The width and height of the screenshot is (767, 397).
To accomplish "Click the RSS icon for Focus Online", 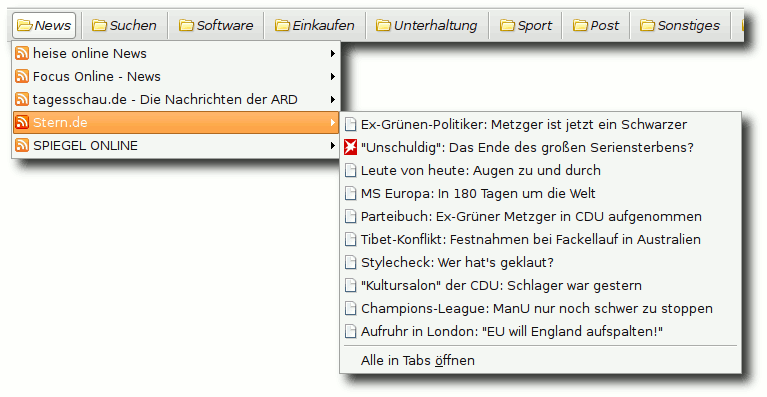I will [22, 76].
